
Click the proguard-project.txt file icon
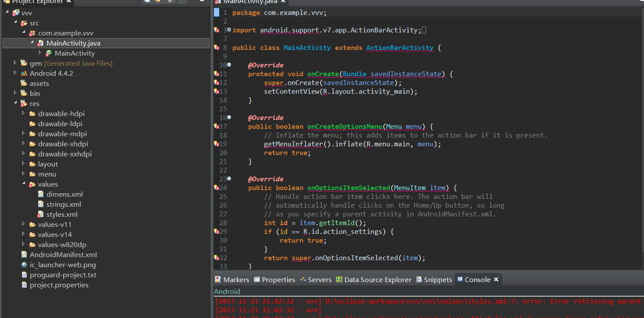[24, 275]
